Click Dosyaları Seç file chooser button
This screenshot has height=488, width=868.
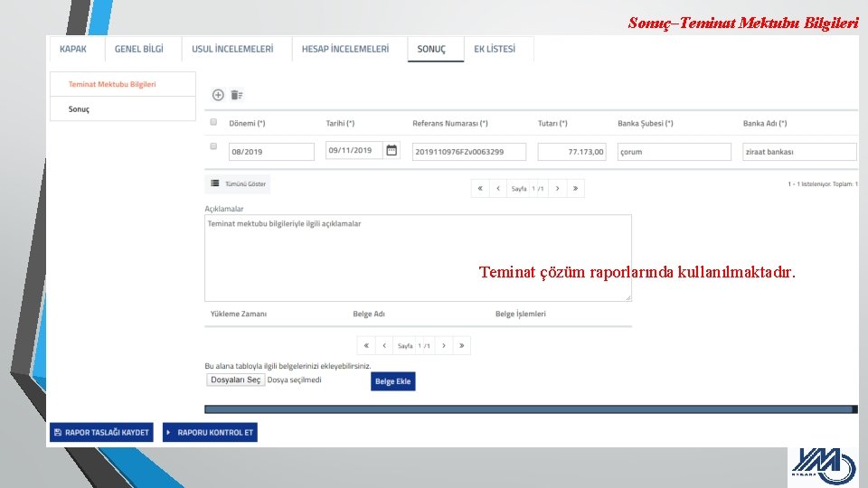(x=235, y=380)
